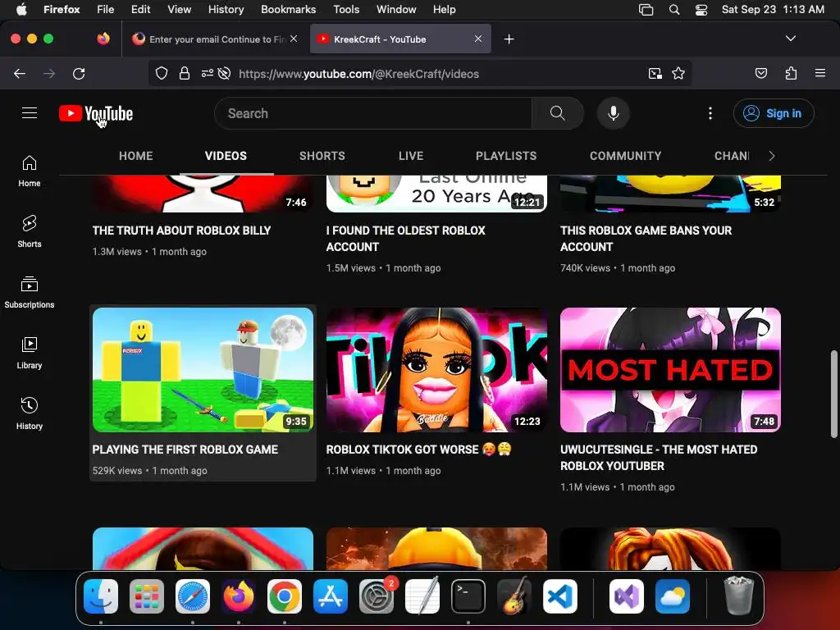The width and height of the screenshot is (840, 630).
Task: Open YouTube settings three-dot menu
Action: (710, 113)
